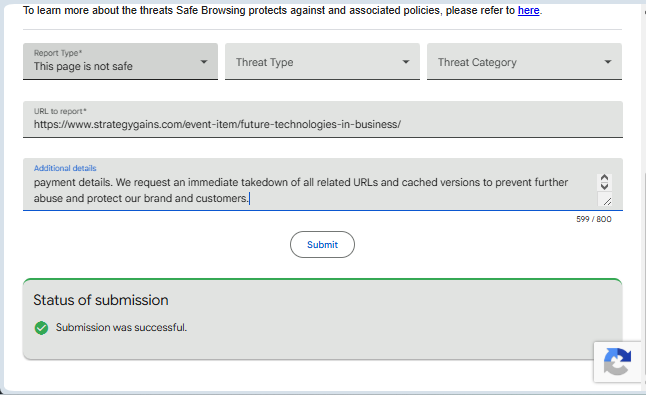
Task: Click the 'Submission was successful.' message
Action: (x=121, y=327)
